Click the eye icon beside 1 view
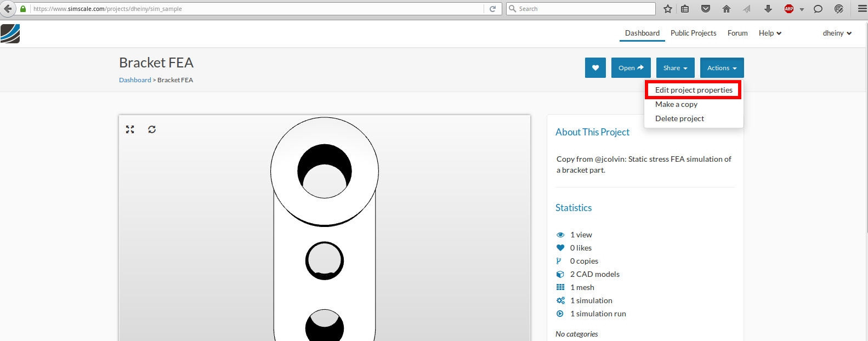The height and width of the screenshot is (341, 868). [x=560, y=235]
